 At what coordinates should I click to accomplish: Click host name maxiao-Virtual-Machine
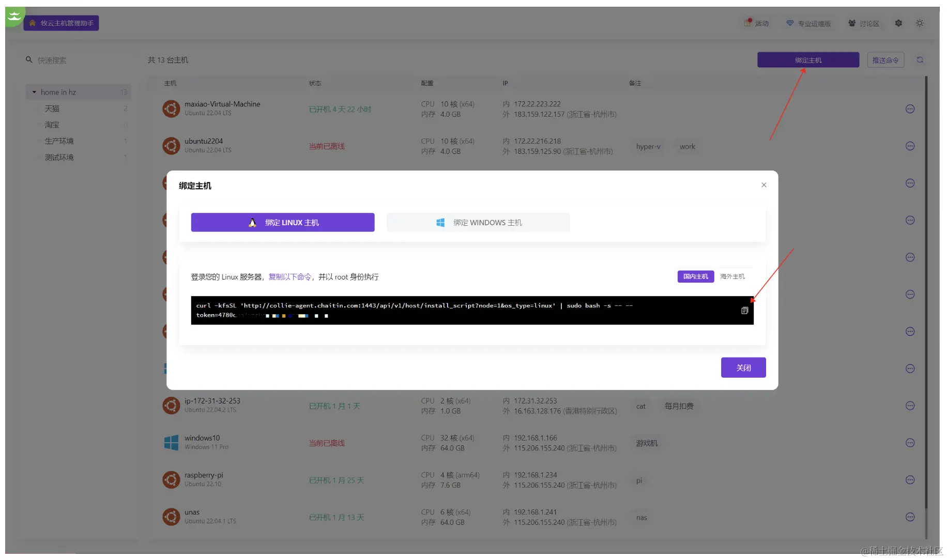coord(222,104)
